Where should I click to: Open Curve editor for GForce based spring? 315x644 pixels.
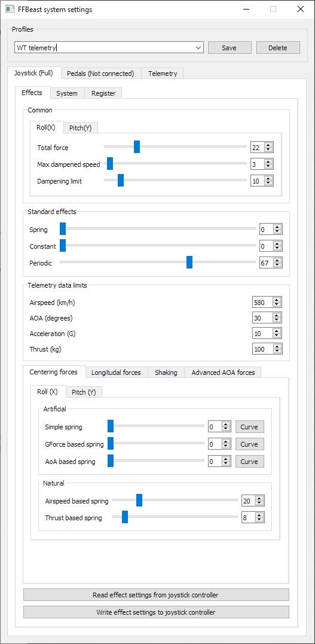pos(249,444)
